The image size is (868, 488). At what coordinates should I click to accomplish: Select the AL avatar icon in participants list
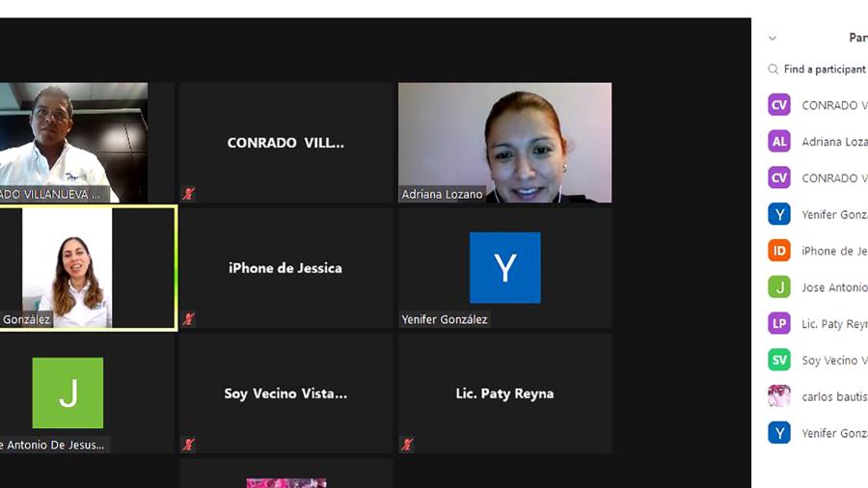[x=779, y=142]
